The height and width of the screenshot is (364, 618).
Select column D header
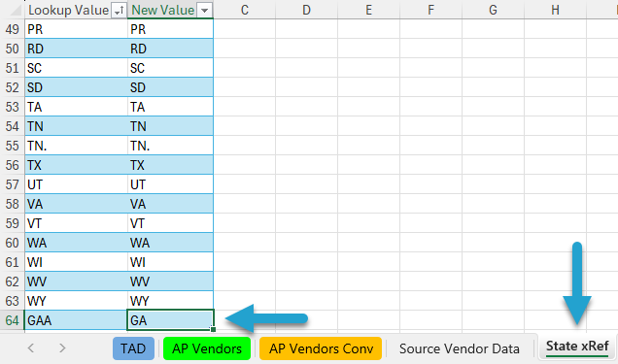coord(307,10)
